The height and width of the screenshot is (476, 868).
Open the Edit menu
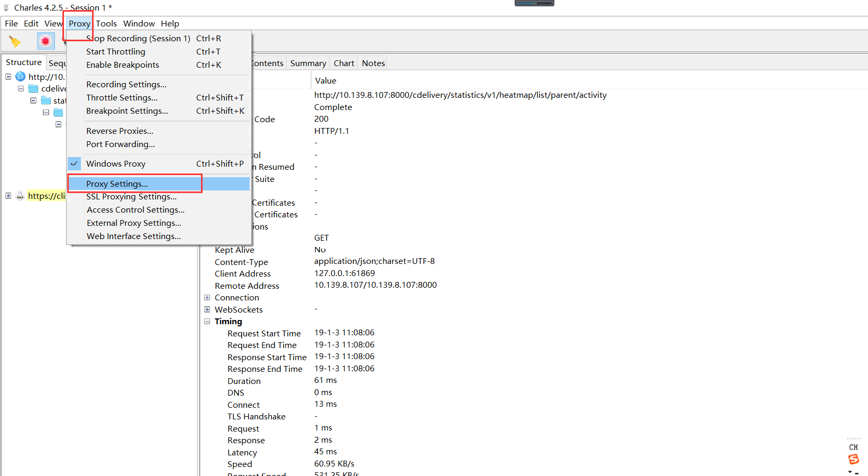tap(31, 23)
